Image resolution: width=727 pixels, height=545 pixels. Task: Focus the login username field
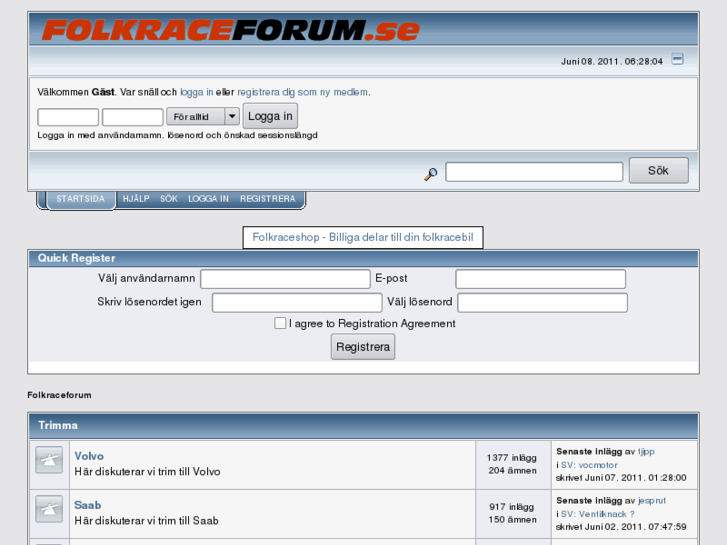coord(68,117)
